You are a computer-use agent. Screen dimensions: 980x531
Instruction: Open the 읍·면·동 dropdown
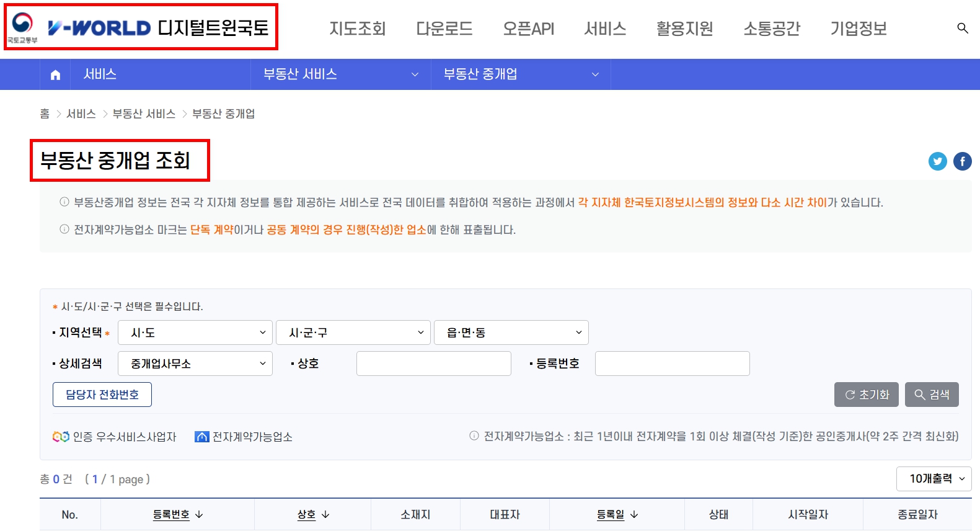[511, 332]
